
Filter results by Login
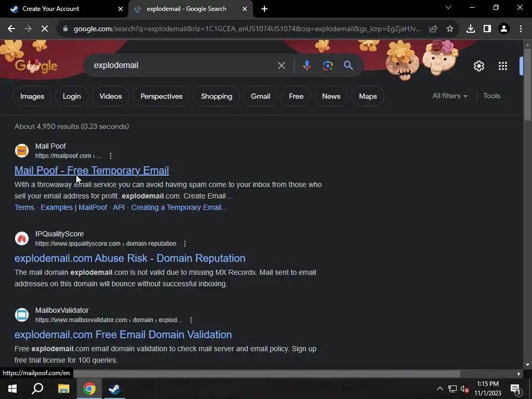(x=72, y=96)
